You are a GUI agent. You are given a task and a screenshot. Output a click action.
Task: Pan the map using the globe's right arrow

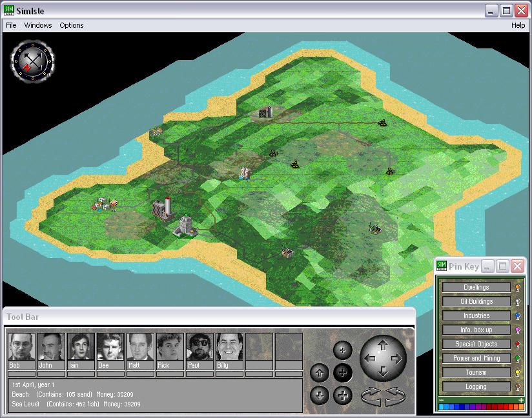point(396,359)
